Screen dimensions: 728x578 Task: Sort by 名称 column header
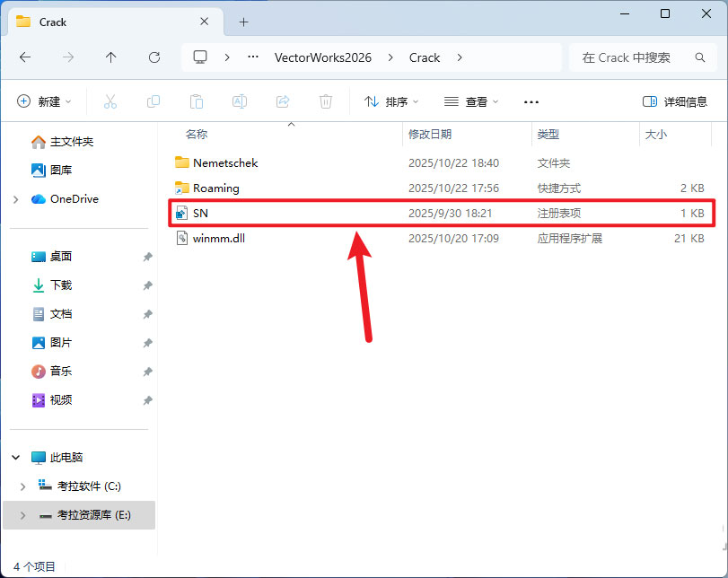pyautogui.click(x=197, y=134)
